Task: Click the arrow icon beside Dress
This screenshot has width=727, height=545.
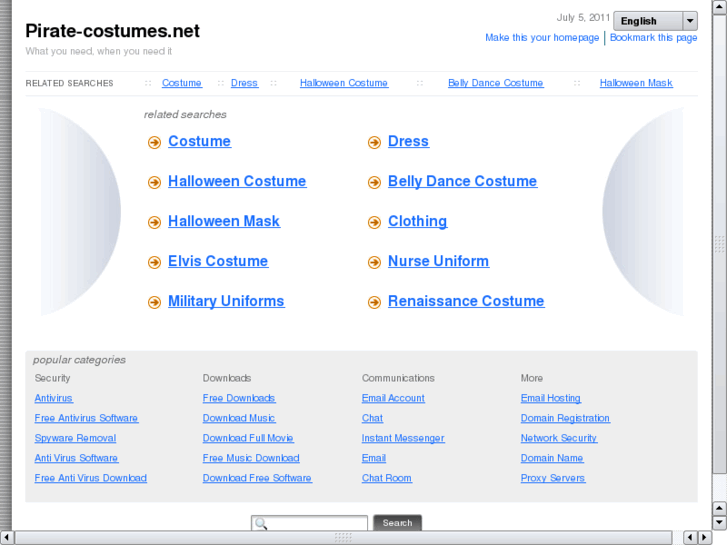Action: click(x=374, y=142)
